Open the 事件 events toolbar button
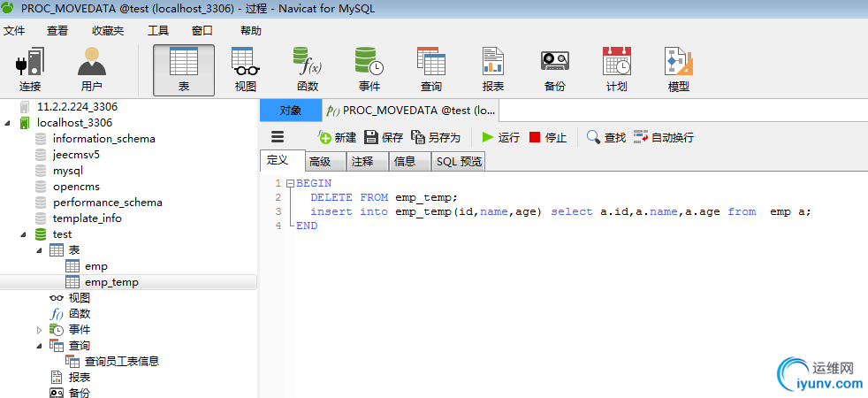This screenshot has height=398, width=868. click(x=369, y=70)
